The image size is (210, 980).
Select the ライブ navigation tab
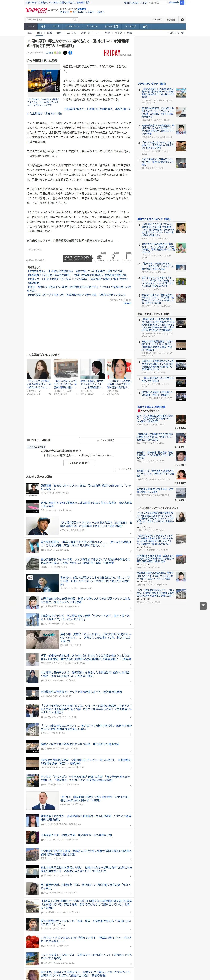56,27
